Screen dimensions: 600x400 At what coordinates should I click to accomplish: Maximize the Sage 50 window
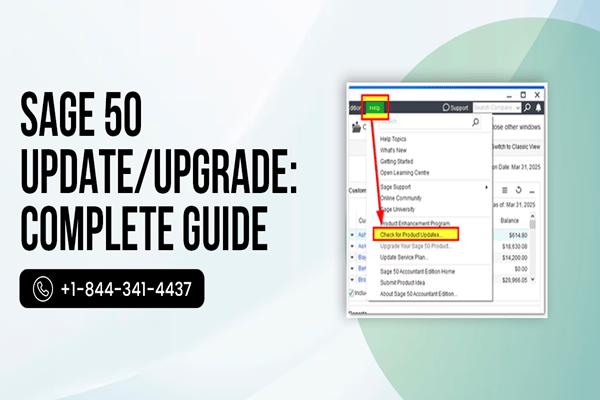pyautogui.click(x=523, y=95)
